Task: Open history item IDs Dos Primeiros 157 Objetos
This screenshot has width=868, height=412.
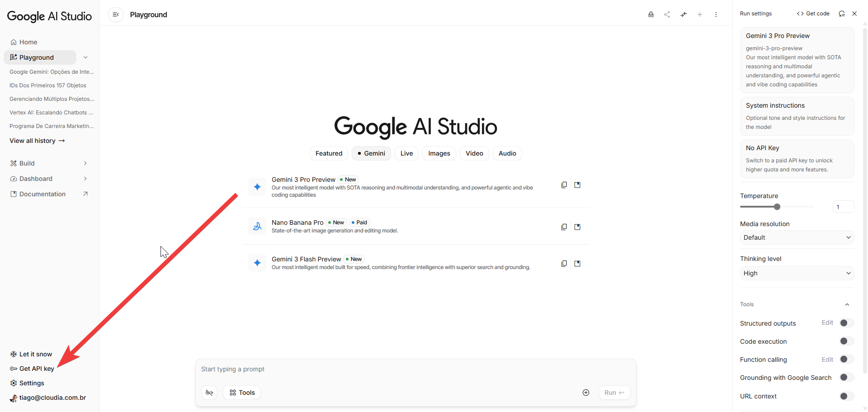Action: [48, 85]
